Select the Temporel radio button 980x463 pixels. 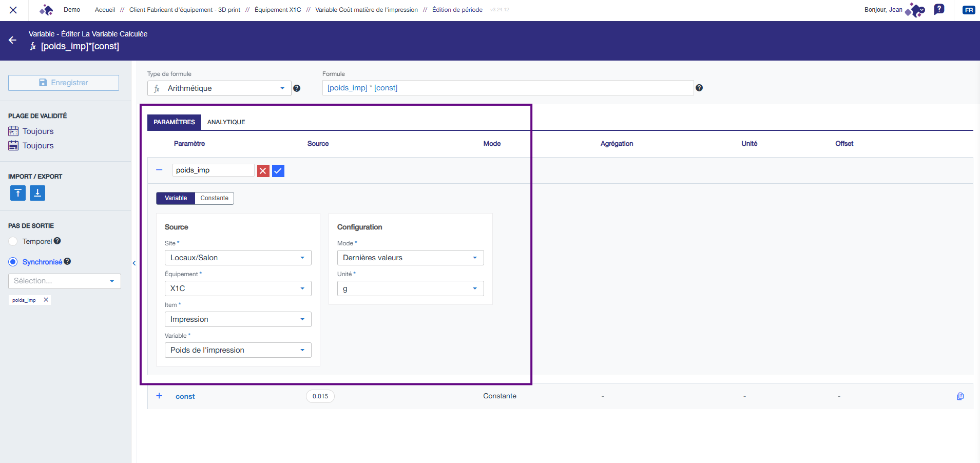(x=13, y=241)
